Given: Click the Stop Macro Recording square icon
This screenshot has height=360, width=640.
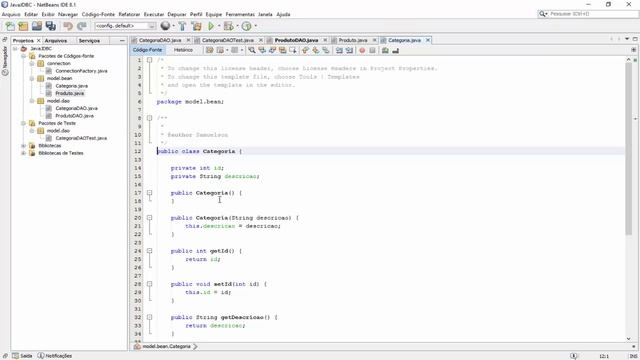Looking at the screenshot, I should pyautogui.click(x=372, y=50).
